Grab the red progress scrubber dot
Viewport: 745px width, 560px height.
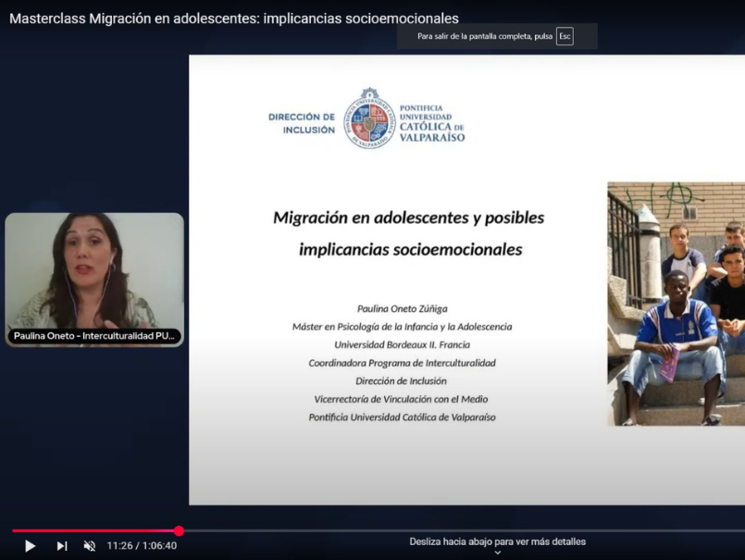[x=179, y=531]
